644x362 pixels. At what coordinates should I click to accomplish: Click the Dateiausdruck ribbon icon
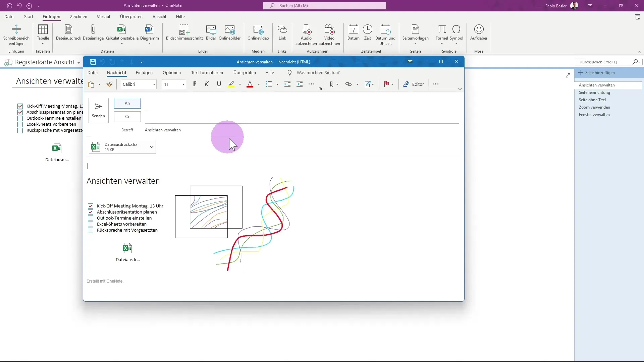point(68,33)
